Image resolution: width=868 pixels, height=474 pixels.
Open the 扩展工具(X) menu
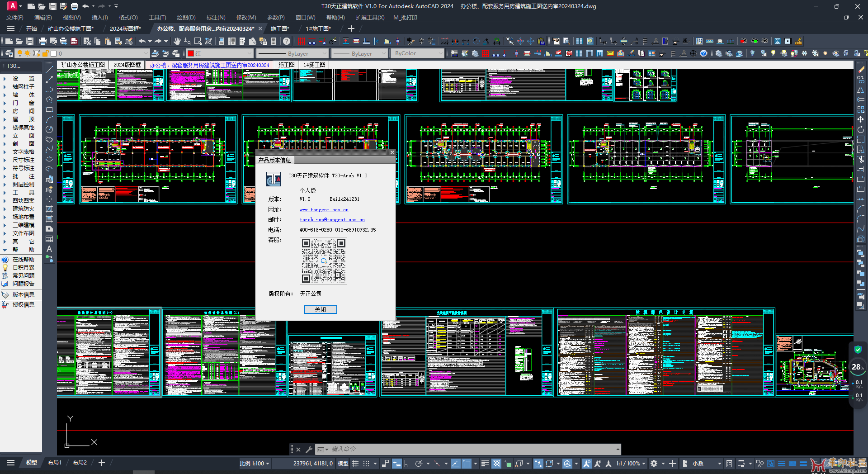click(x=370, y=17)
